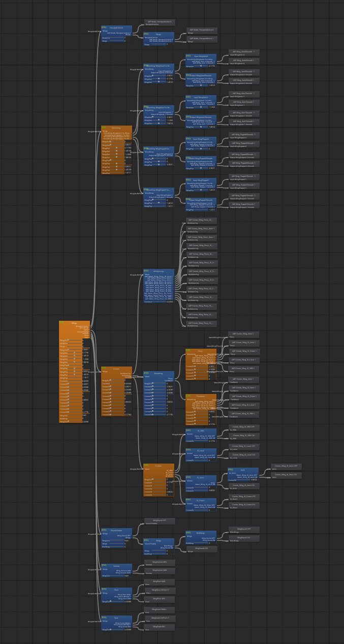Click the value field in Size node
This screenshot has height=644, width=344.
pyautogui.click(x=128, y=629)
